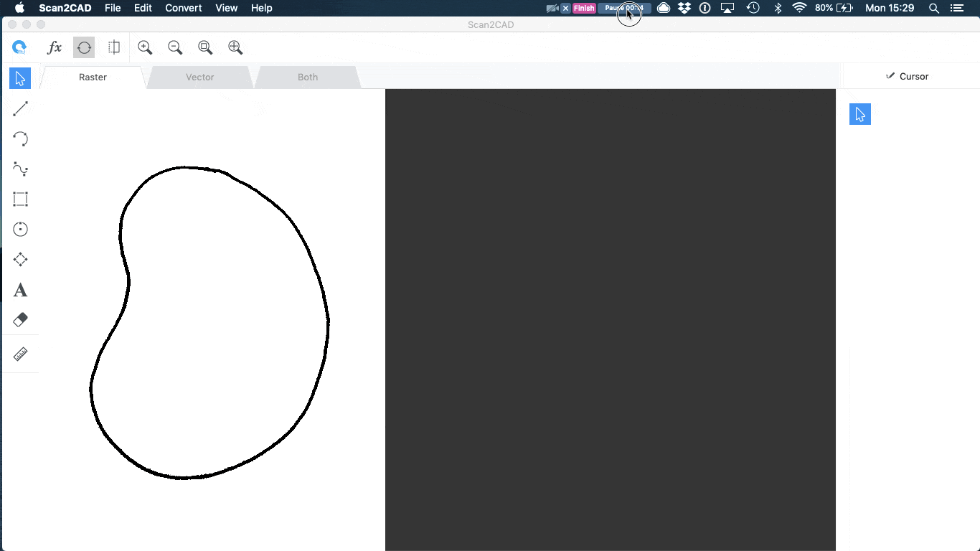
Task: Select the Circle tool
Action: click(x=20, y=230)
